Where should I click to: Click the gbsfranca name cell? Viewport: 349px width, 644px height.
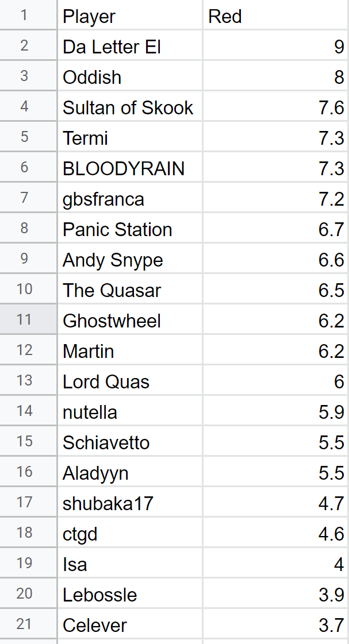pos(129,199)
